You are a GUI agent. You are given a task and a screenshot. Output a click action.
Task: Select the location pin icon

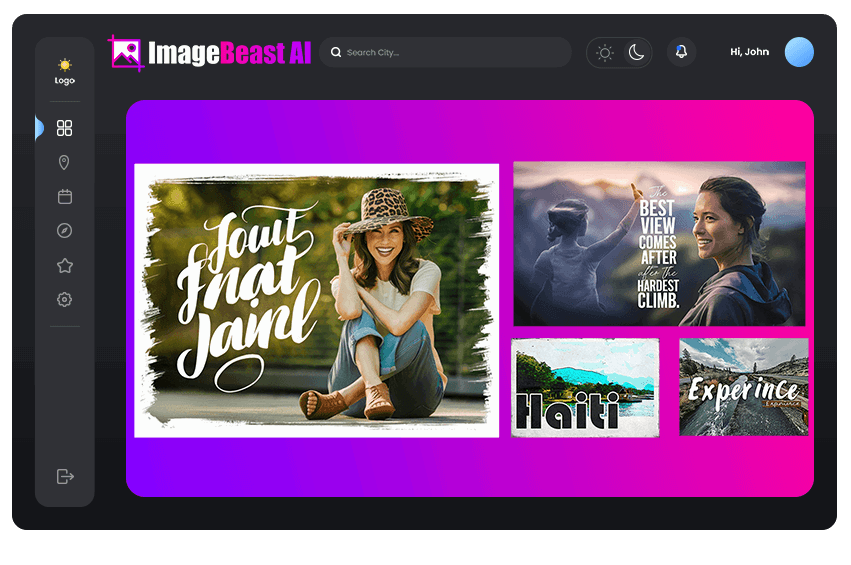pos(65,163)
